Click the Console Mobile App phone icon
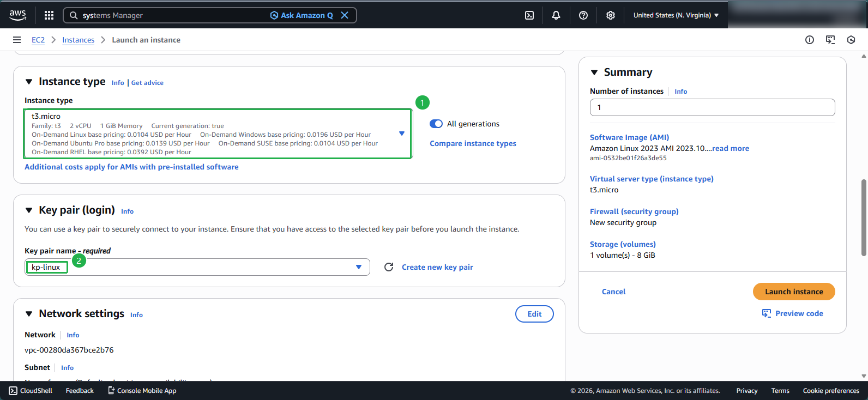This screenshot has width=868, height=400. point(111,391)
